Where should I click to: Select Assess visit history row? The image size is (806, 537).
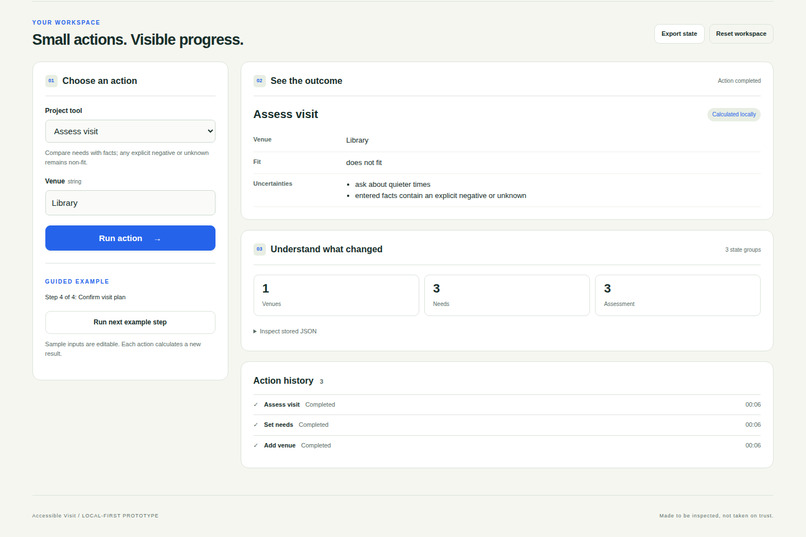click(507, 405)
